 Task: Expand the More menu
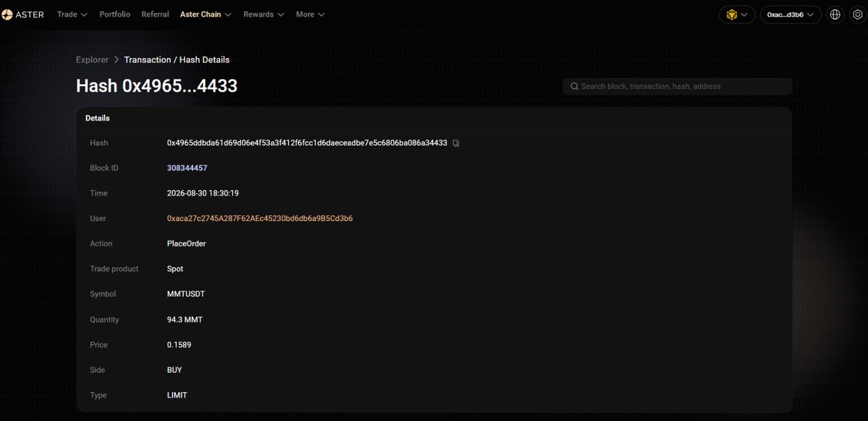point(310,14)
